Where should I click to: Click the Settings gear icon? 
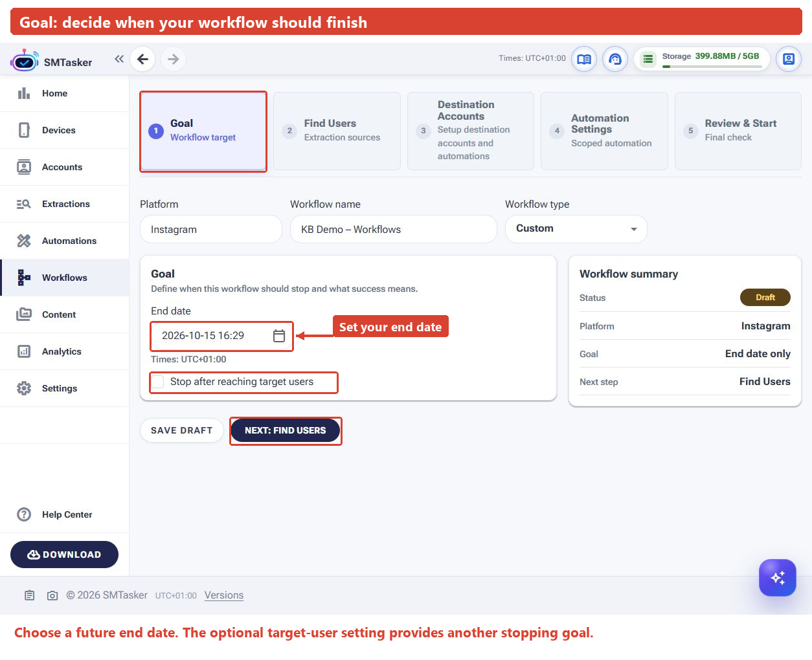[x=24, y=388]
